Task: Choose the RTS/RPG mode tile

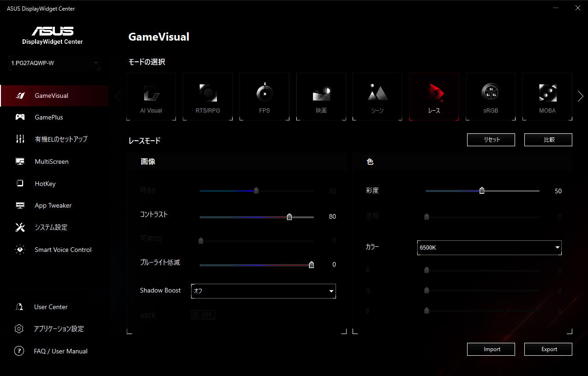Action: coord(208,94)
